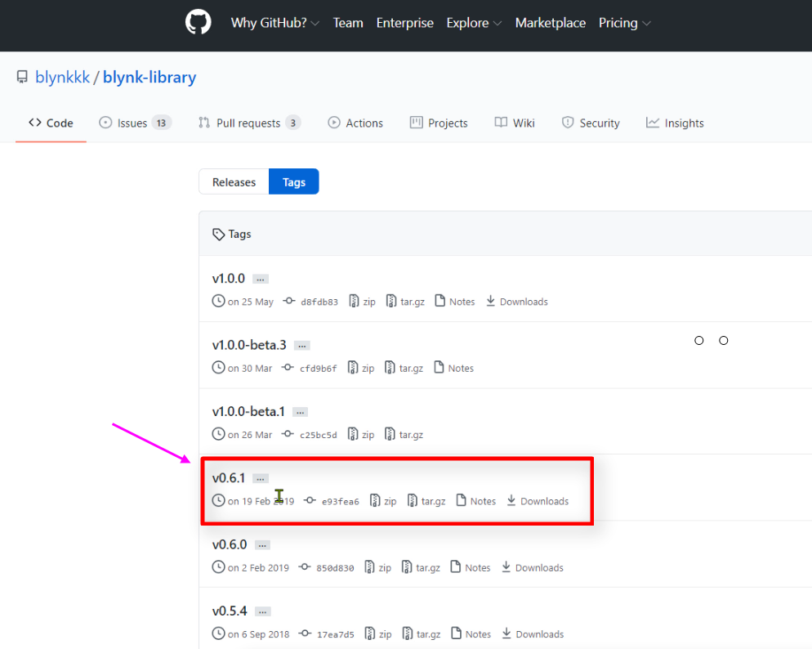Download the v0.5.4 zip archive

tap(378, 634)
